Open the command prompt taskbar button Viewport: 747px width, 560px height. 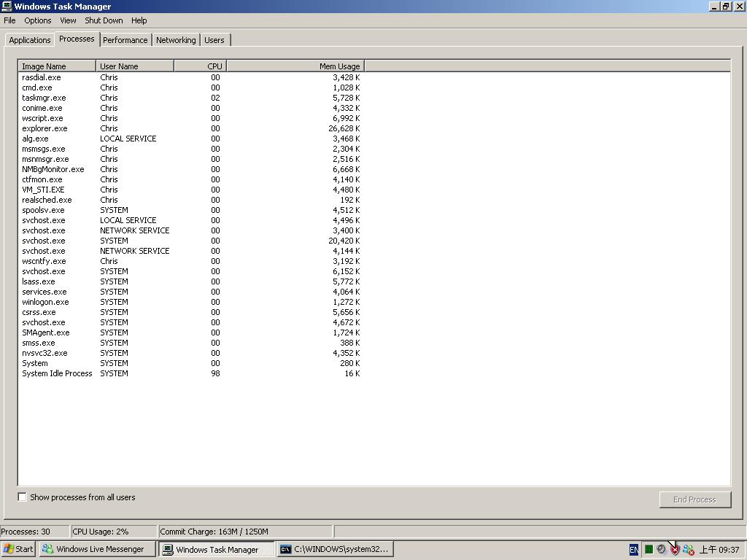pyautogui.click(x=335, y=549)
